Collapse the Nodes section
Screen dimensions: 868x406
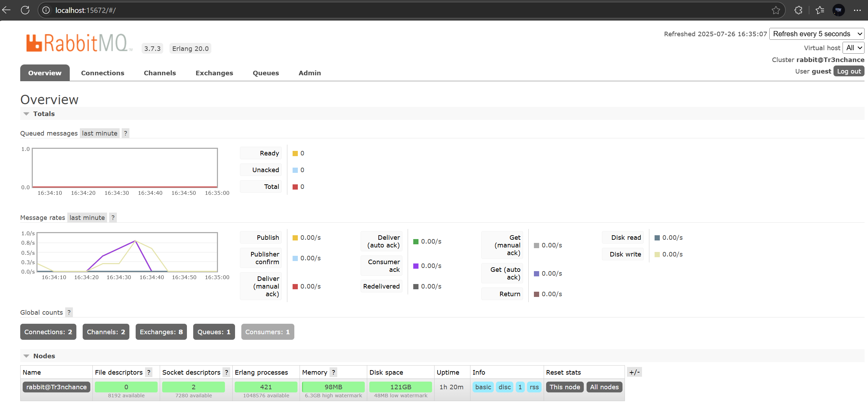click(27, 356)
